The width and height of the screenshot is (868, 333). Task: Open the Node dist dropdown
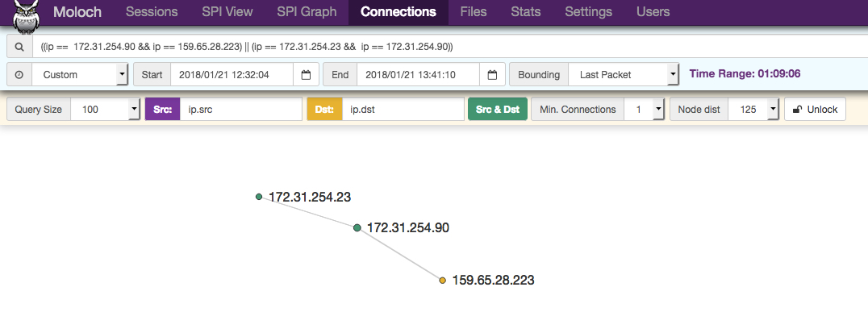click(753, 110)
